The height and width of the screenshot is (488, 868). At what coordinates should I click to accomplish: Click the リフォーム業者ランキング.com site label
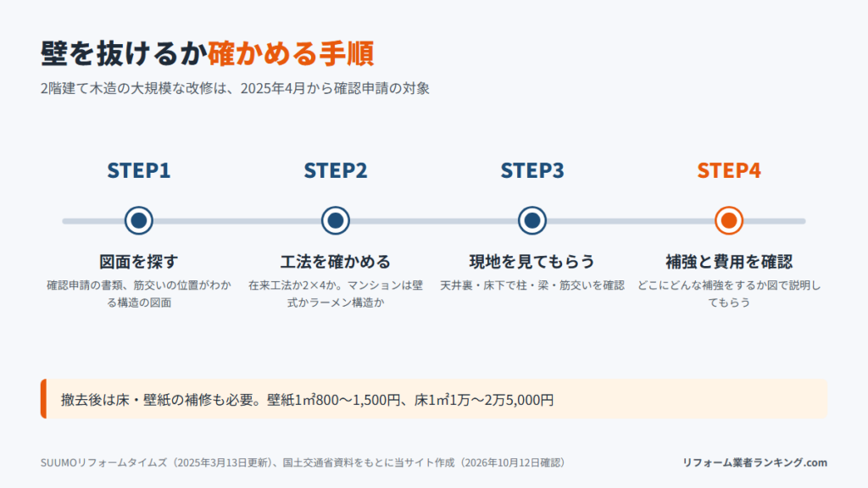pyautogui.click(x=754, y=463)
